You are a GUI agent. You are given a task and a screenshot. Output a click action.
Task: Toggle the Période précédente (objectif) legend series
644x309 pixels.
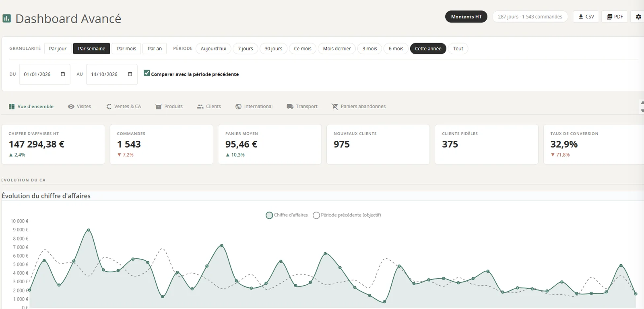click(347, 215)
